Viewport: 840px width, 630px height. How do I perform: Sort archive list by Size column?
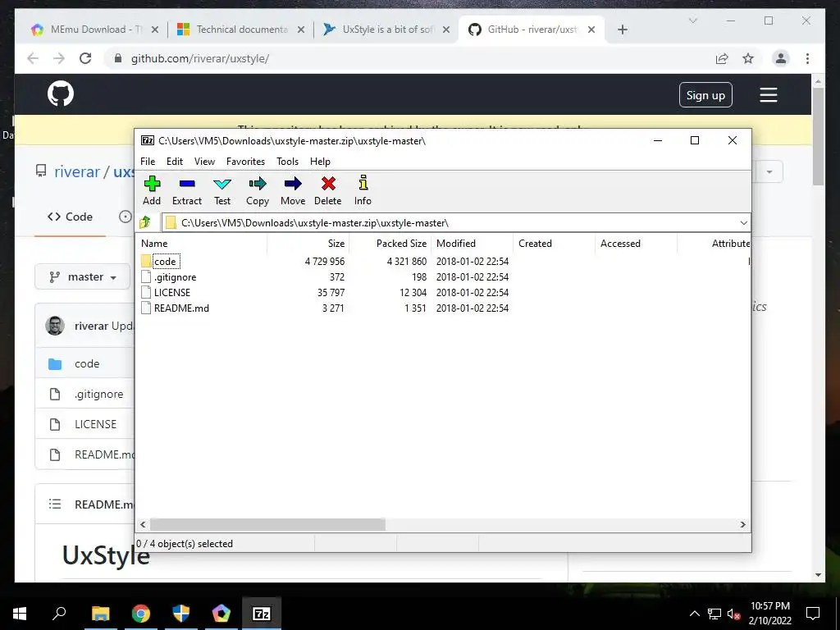click(x=308, y=243)
